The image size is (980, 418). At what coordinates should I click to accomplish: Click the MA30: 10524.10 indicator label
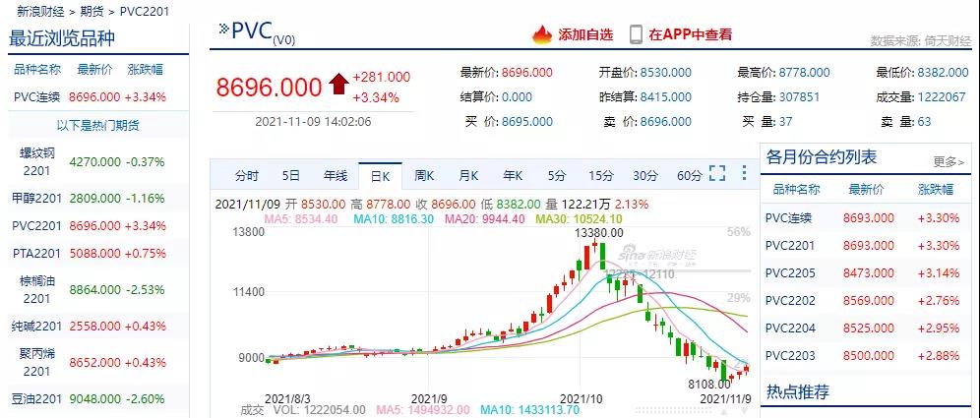[580, 218]
